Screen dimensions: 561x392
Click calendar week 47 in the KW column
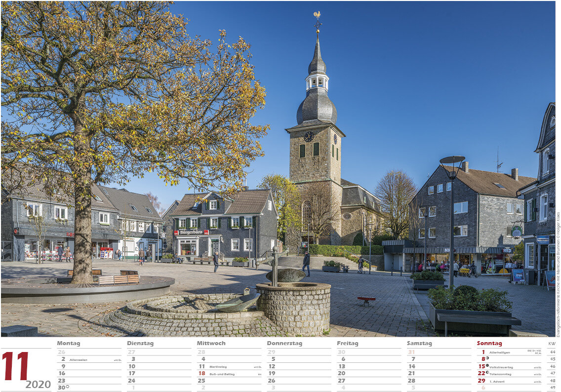[552, 374]
